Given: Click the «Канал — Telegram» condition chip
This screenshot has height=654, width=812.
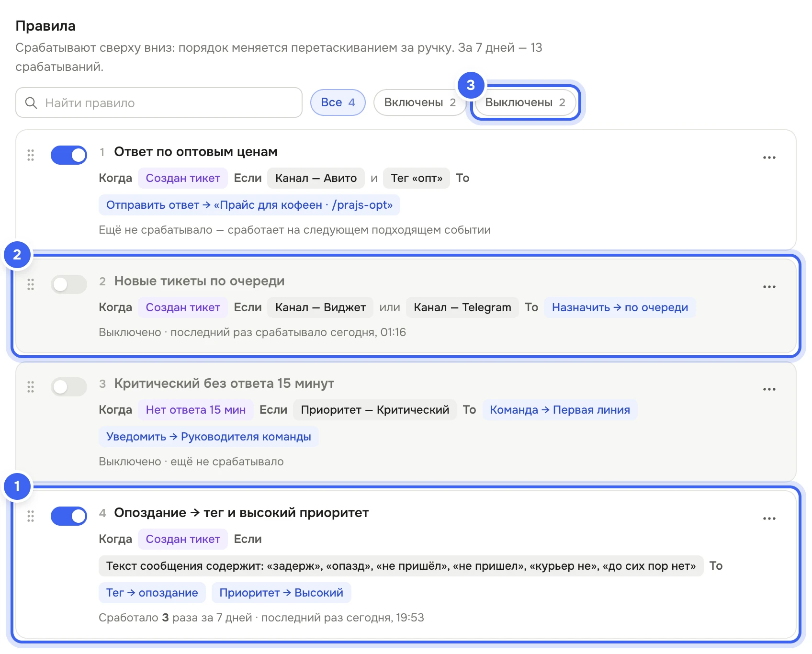Looking at the screenshot, I should tap(462, 307).
